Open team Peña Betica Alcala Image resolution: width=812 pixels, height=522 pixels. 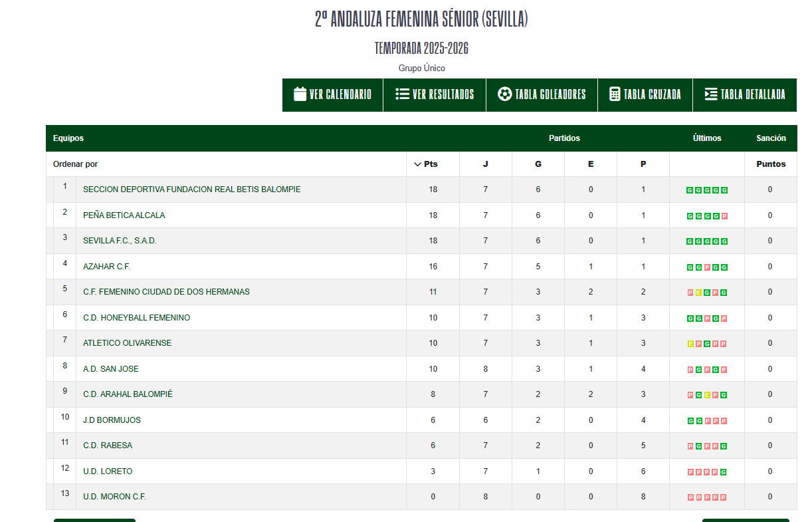click(124, 215)
